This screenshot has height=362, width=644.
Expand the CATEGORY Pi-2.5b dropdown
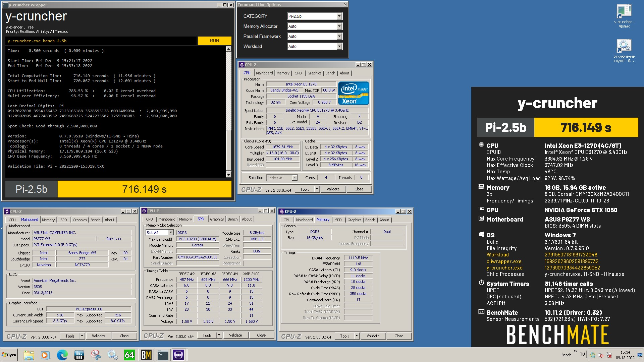(339, 16)
